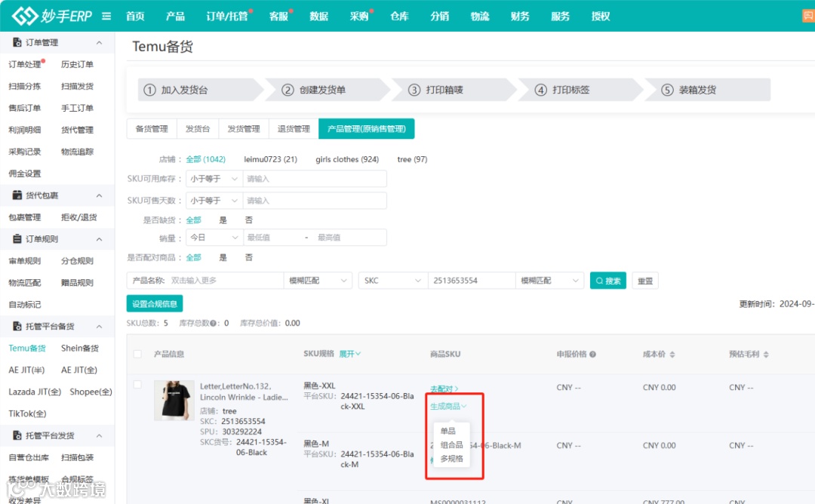
Task: Collapse the 订单管理 sidebar section
Action: pyautogui.click(x=100, y=42)
